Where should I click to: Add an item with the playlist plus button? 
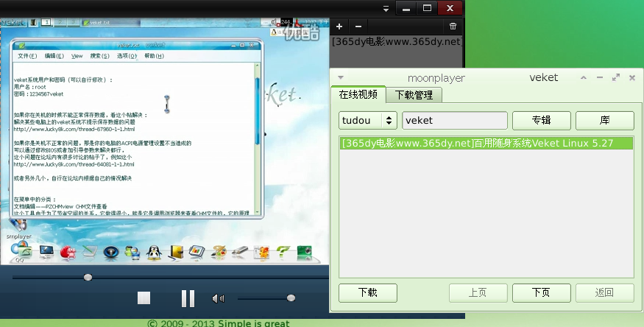pyautogui.click(x=339, y=27)
